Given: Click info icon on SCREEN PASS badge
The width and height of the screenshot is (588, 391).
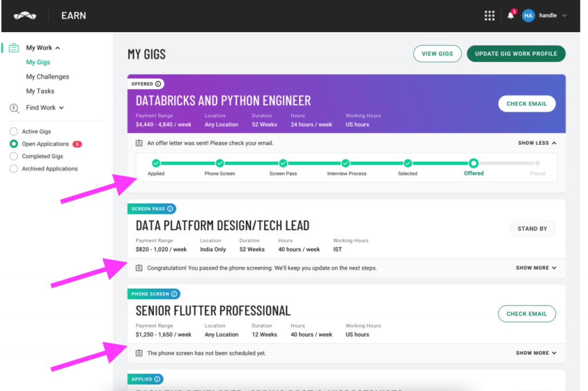Looking at the screenshot, I should coord(170,209).
